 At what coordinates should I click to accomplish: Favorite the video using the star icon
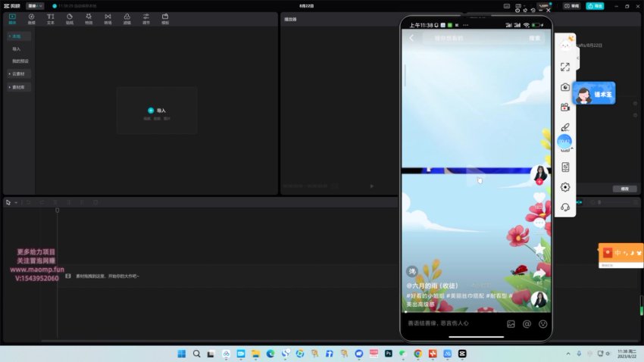[539, 248]
